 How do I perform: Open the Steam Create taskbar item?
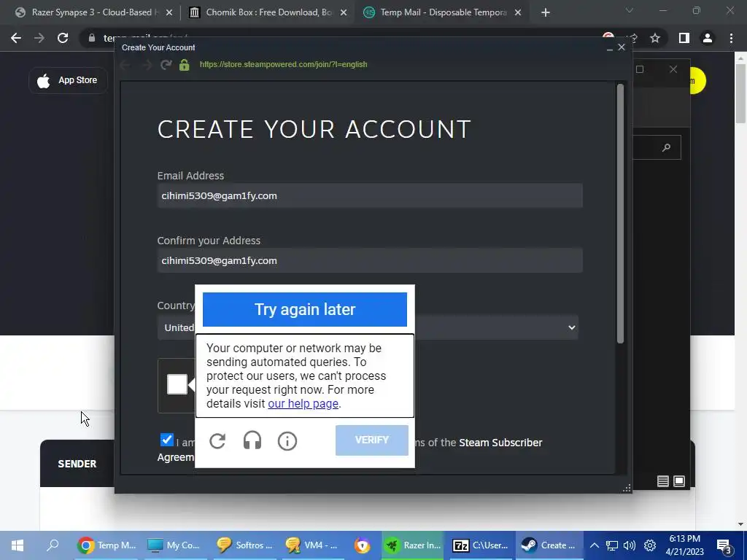[x=549, y=545]
